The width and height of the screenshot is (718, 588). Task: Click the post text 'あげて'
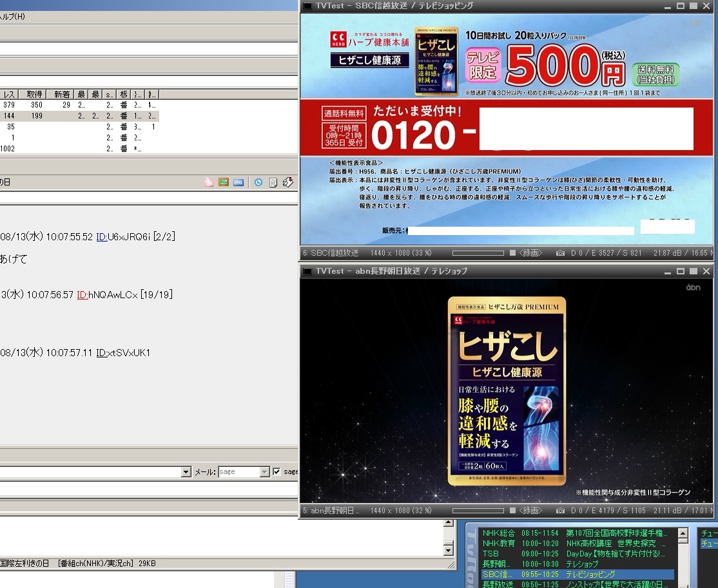tap(14, 259)
